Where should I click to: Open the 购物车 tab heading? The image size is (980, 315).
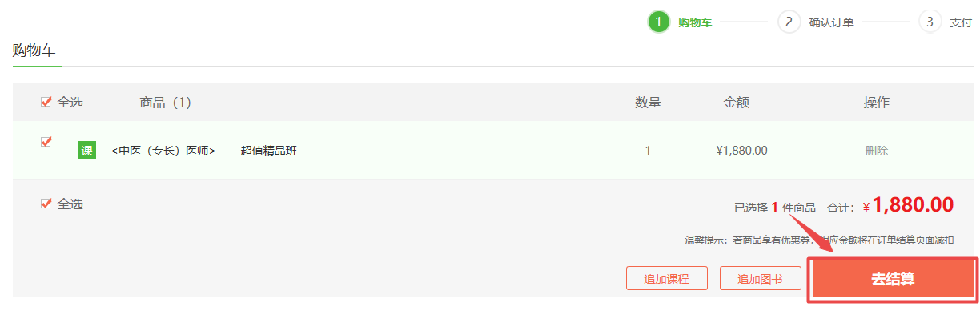[34, 50]
